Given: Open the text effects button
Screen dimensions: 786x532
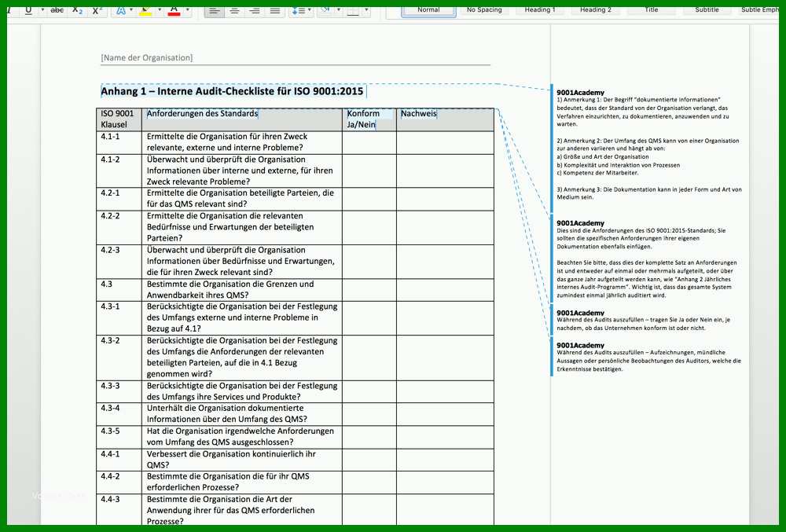Looking at the screenshot, I should tap(121, 10).
